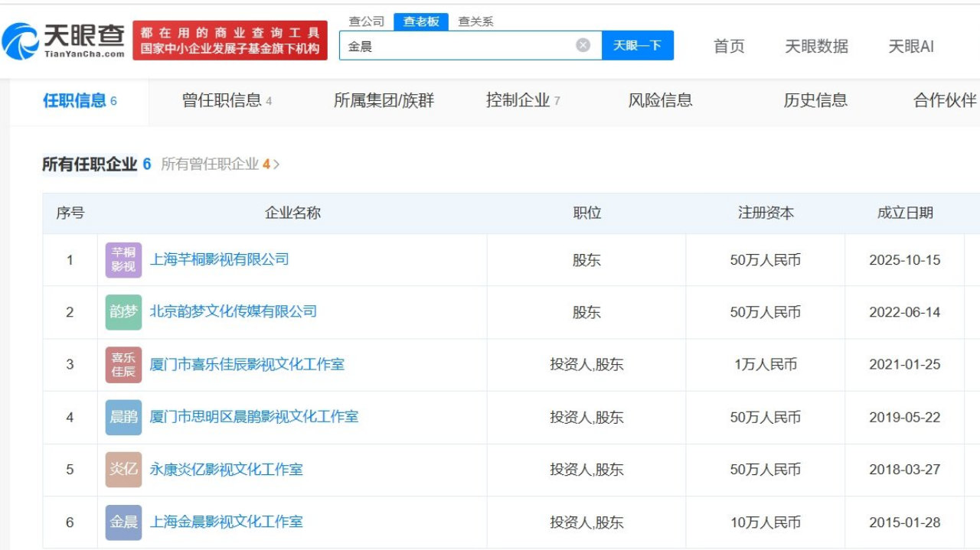Show 所有任职企业 list
Image resolution: width=980 pixels, height=550 pixels.
click(96, 164)
